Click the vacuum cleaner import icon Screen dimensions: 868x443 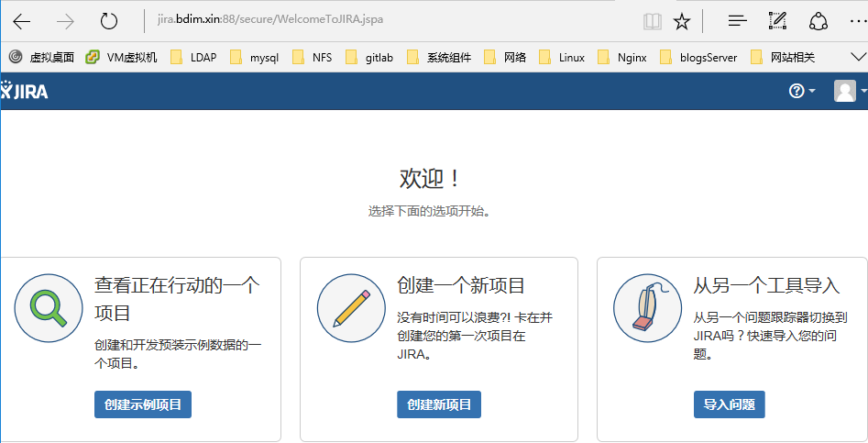(647, 308)
